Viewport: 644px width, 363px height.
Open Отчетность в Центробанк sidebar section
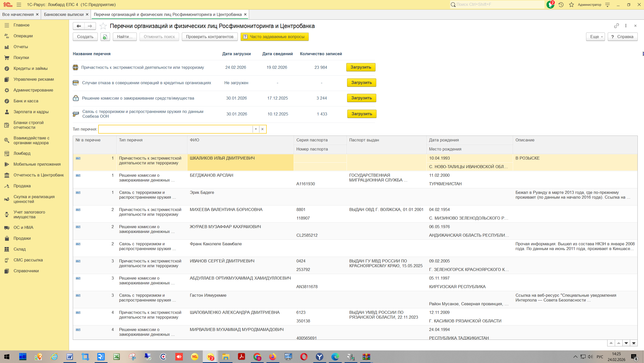[39, 175]
